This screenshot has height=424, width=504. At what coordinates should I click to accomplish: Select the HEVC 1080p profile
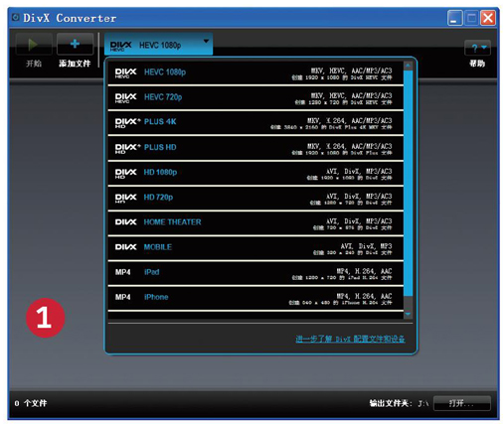(x=255, y=73)
